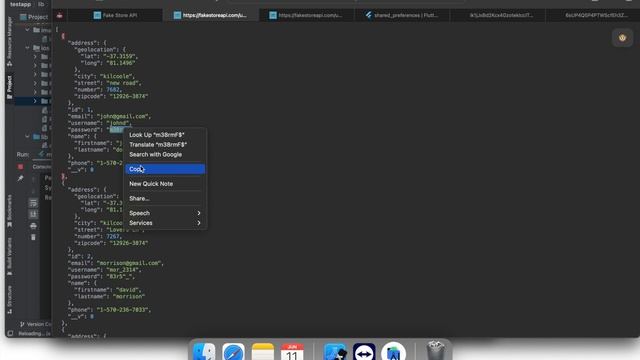
Task: Collapse the ios folder in project tree
Action: [27, 48]
